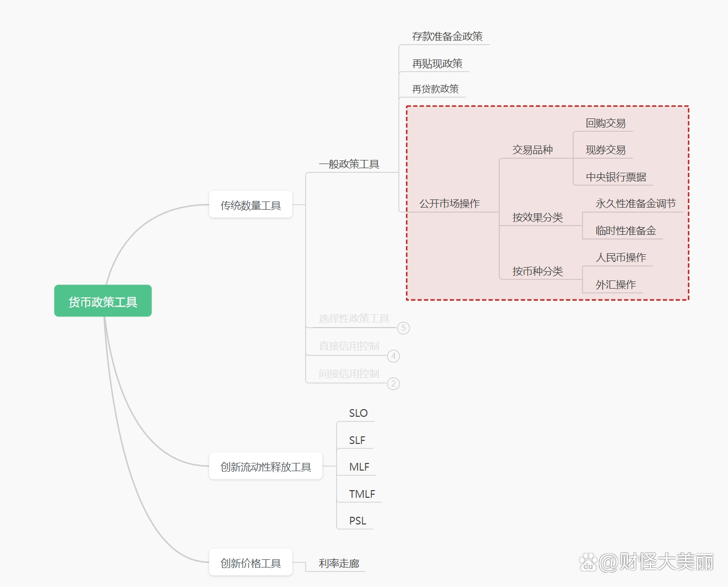Expand collapsed badge 2 next to 间接信用控制
Image resolution: width=728 pixels, height=587 pixels.
click(x=393, y=383)
